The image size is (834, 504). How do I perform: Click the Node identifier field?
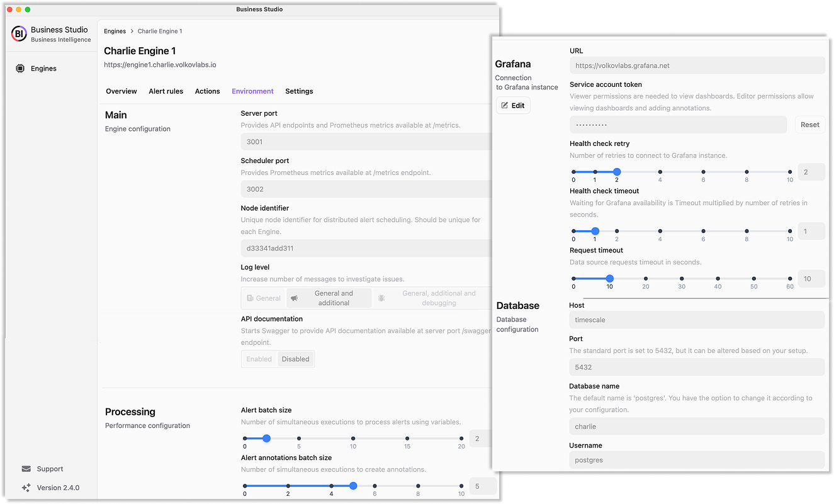pos(366,248)
